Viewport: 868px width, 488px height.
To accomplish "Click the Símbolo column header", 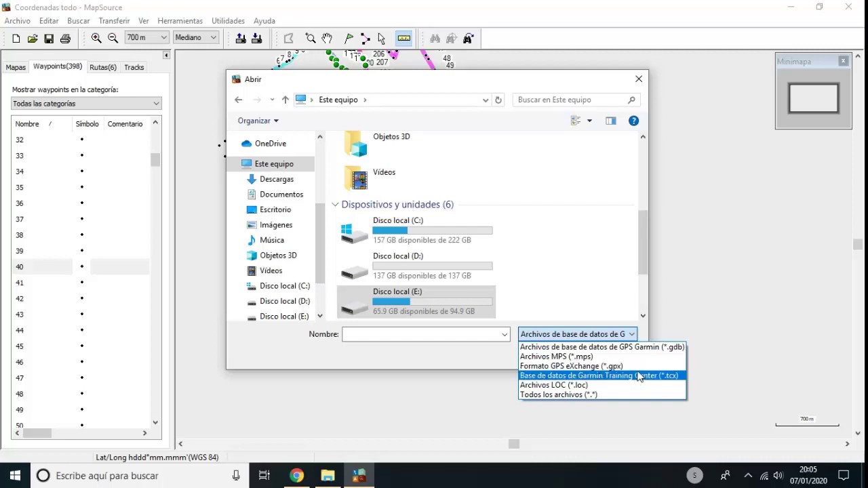I will (87, 124).
